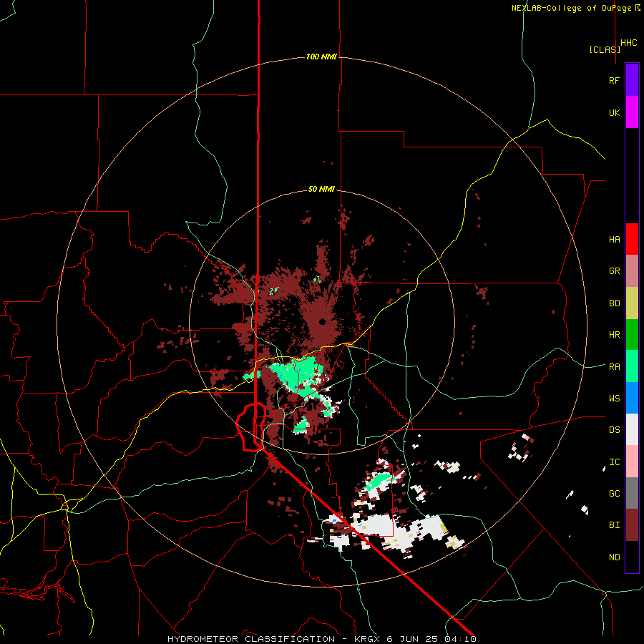This screenshot has height=644, width=644.
Task: Click the 100 NMI range ring label
Action: coord(321,57)
